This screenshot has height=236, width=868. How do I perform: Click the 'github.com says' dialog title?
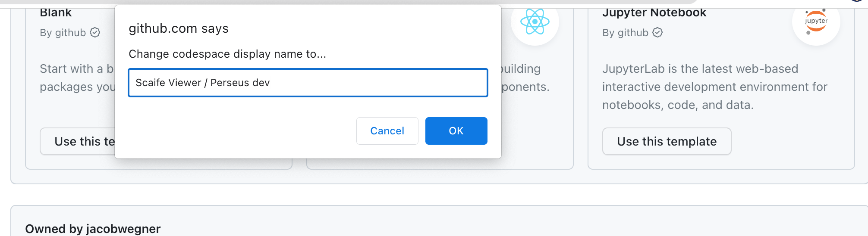click(179, 28)
